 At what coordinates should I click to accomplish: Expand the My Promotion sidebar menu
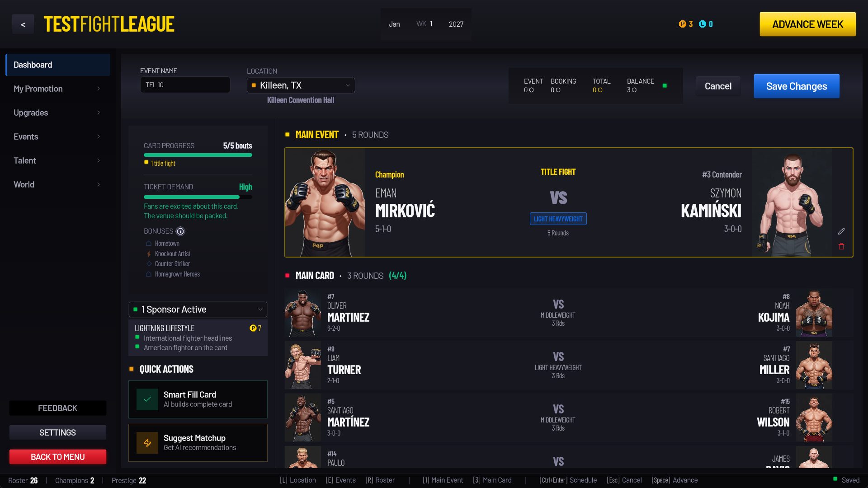click(x=58, y=89)
